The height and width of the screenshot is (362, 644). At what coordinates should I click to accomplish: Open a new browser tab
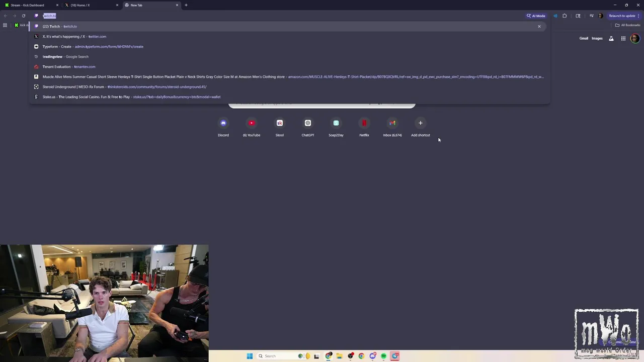(x=186, y=5)
